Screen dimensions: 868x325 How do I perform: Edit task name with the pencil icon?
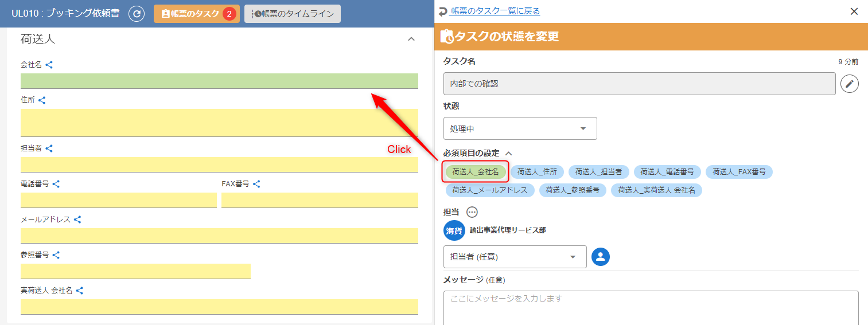click(x=850, y=84)
